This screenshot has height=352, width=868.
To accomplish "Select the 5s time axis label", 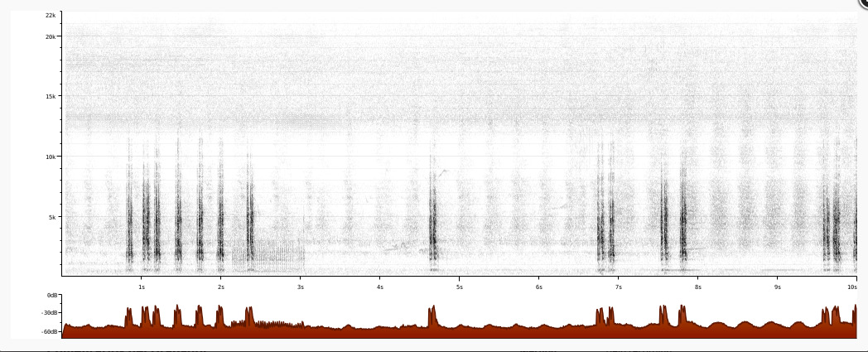I will (x=460, y=287).
